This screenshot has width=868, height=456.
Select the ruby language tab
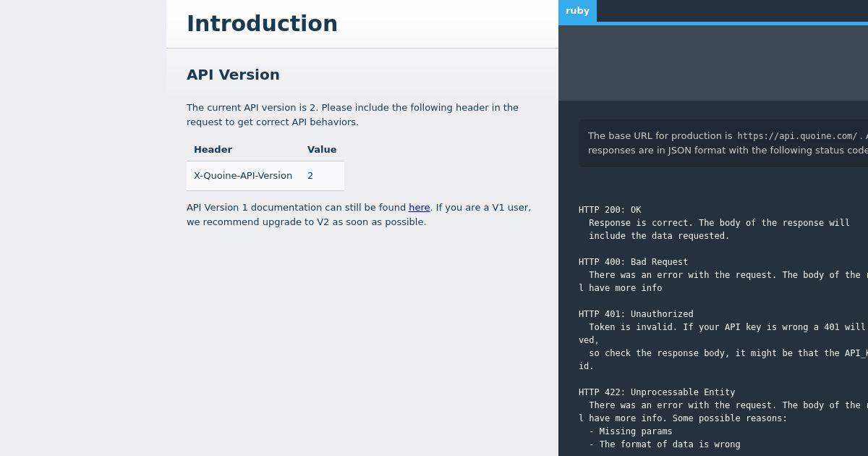click(577, 11)
